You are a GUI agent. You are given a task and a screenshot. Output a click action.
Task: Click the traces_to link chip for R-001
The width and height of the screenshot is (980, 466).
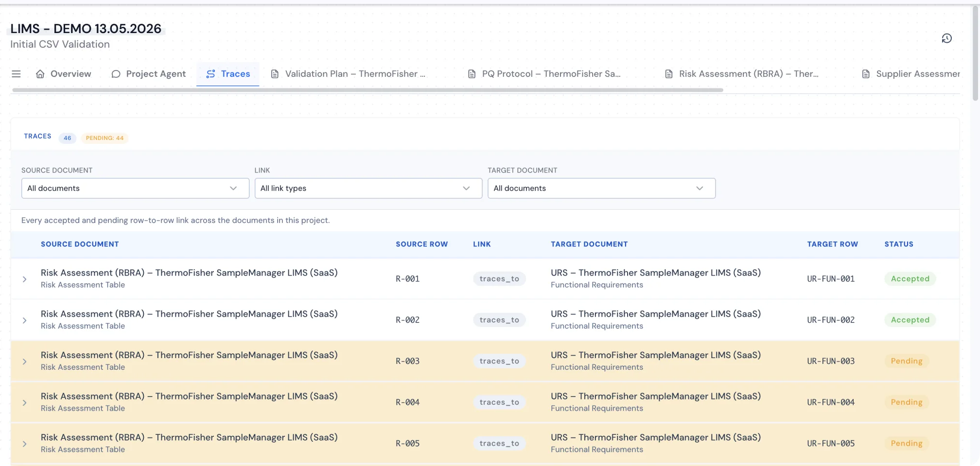tap(499, 278)
